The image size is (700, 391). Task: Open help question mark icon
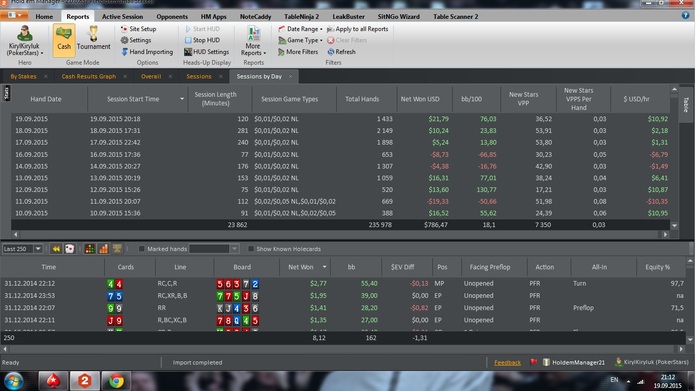(685, 16)
